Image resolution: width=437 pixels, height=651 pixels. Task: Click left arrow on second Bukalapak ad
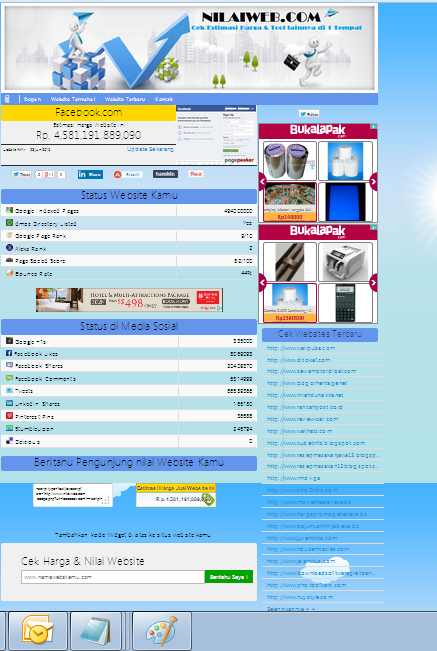tap(262, 283)
